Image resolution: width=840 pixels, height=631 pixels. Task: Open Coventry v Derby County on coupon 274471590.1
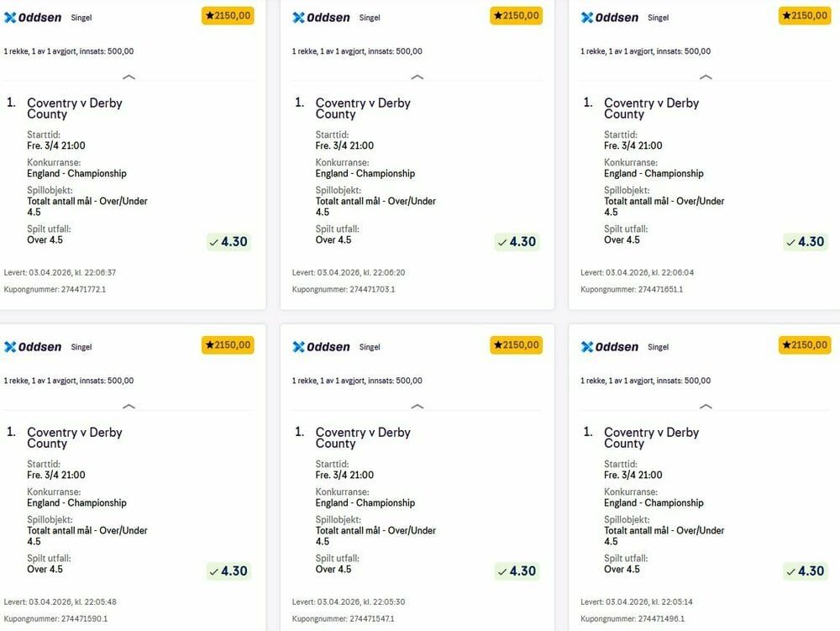tap(74, 438)
